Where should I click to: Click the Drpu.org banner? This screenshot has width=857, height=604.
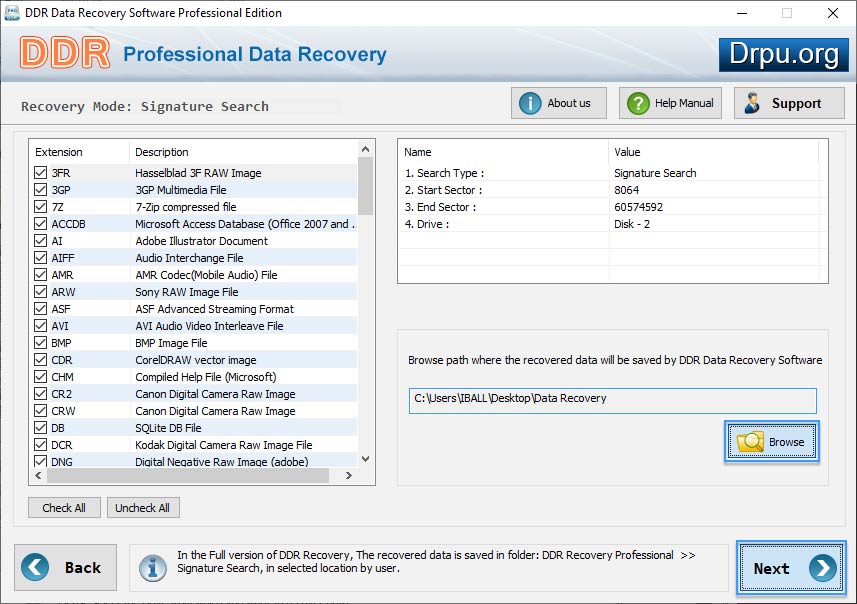(784, 55)
